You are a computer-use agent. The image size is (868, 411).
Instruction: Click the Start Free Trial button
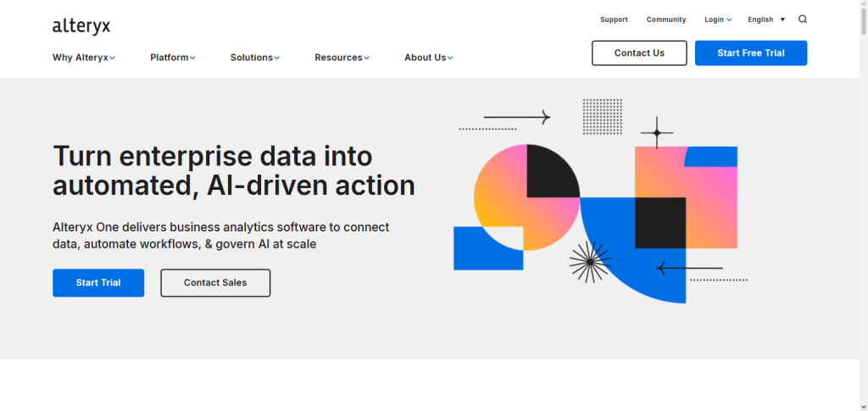751,53
